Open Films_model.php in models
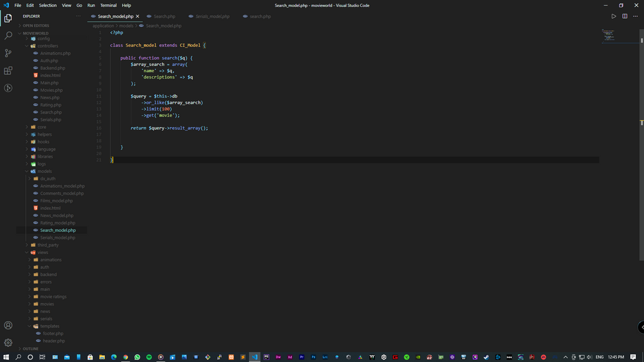Image resolution: width=644 pixels, height=362 pixels. [x=56, y=201]
